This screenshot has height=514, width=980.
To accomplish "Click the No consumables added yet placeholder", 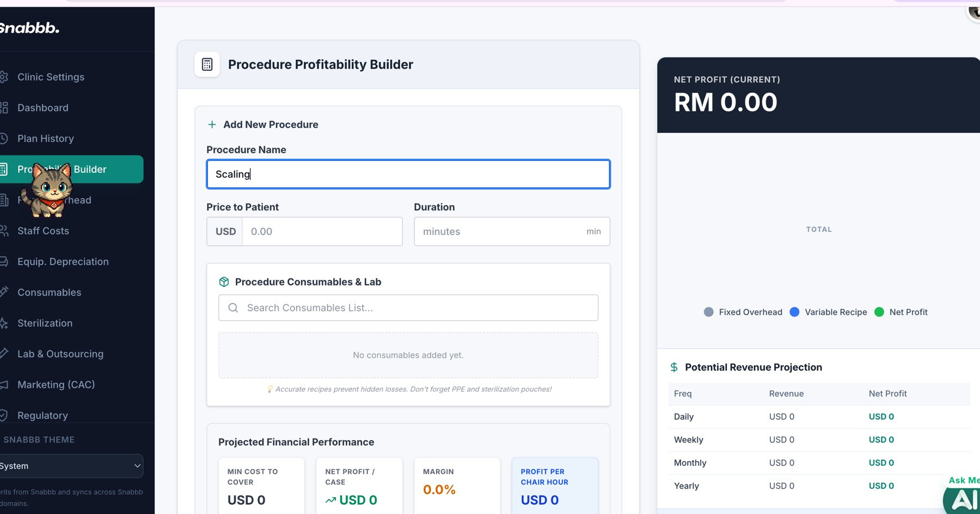I will coord(408,355).
